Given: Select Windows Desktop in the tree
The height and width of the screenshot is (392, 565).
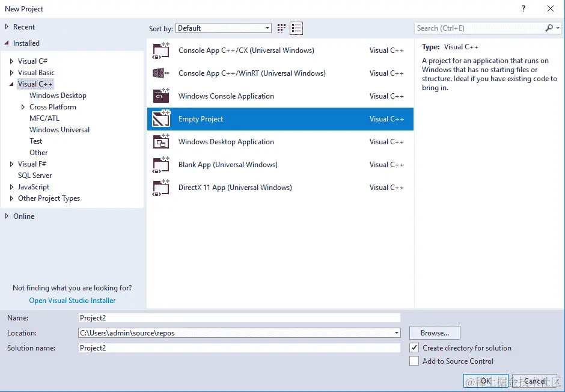Looking at the screenshot, I should (58, 96).
